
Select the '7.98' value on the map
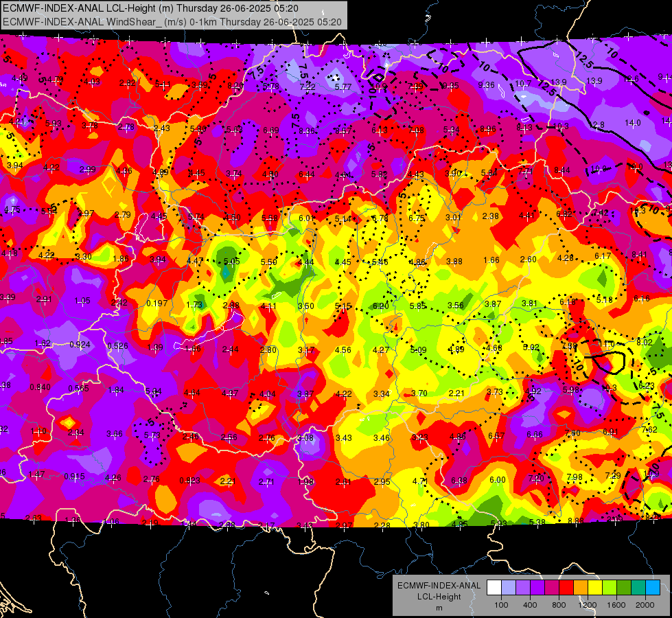575,477
